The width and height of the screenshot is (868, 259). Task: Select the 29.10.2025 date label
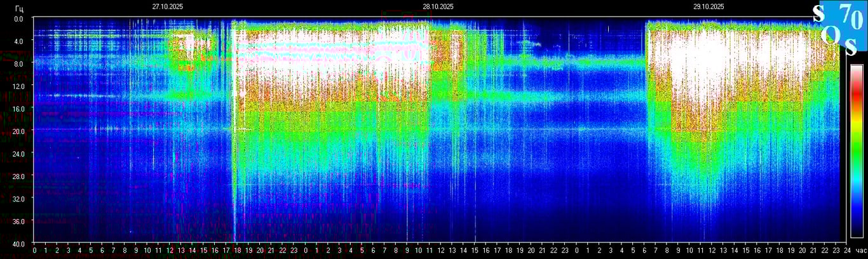coord(709,6)
